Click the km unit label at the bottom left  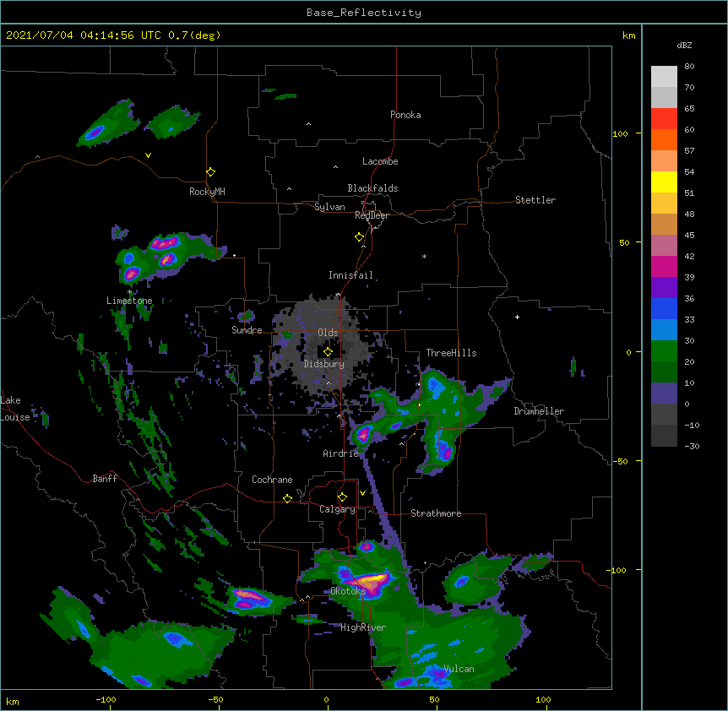(13, 702)
